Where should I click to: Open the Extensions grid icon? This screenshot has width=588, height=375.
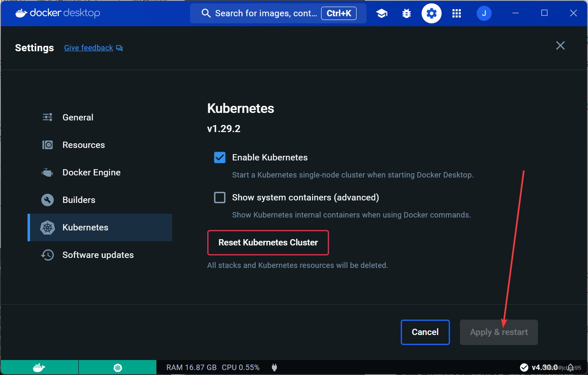coord(456,13)
